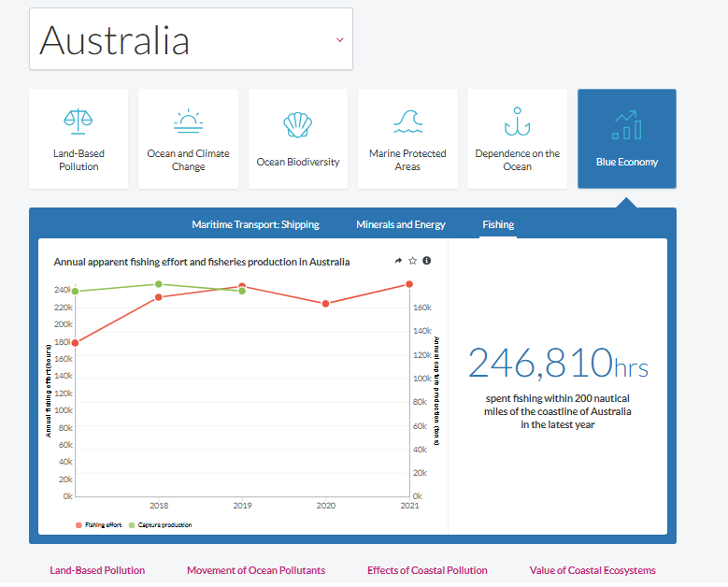The height and width of the screenshot is (587, 728).
Task: Expand country list via the chevron arrow
Action: [340, 40]
